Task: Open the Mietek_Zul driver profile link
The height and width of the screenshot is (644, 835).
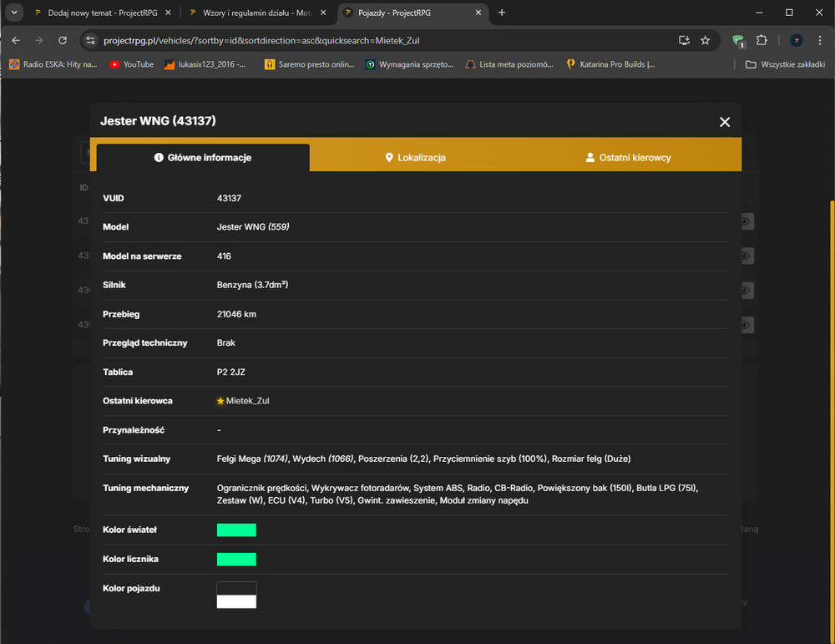Action: tap(248, 401)
